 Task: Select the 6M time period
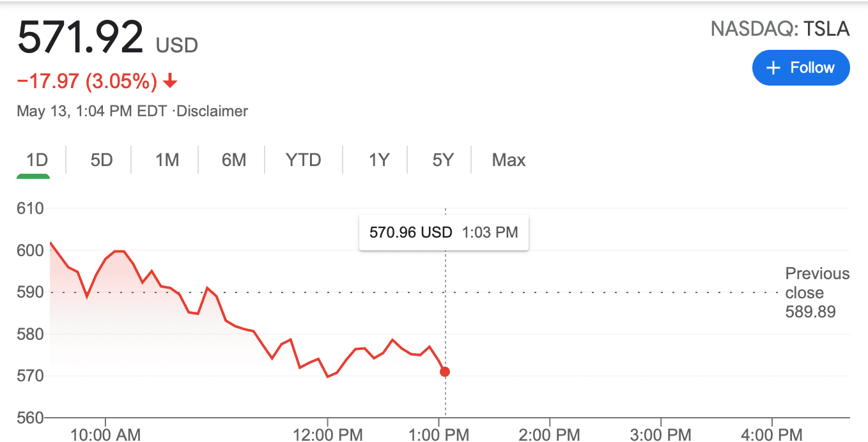pos(234,160)
